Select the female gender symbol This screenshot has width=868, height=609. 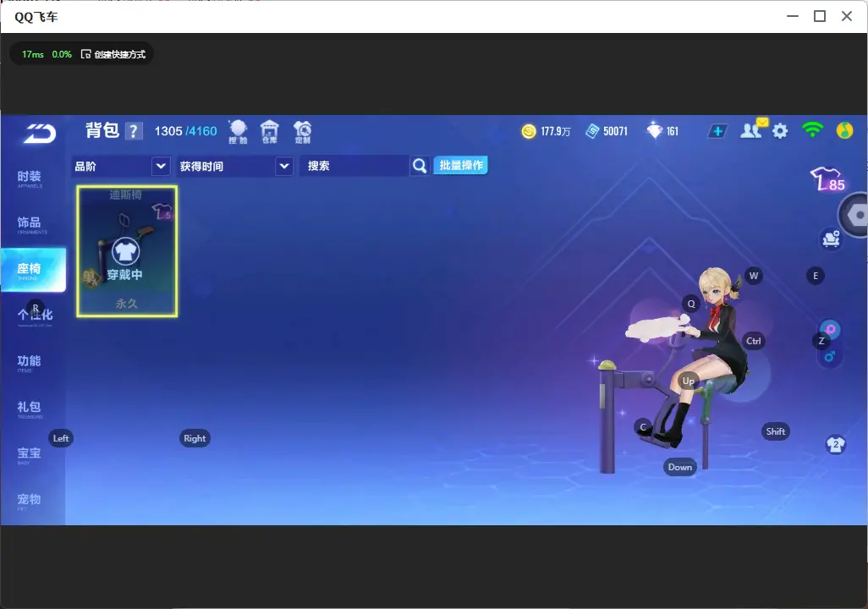tap(831, 329)
